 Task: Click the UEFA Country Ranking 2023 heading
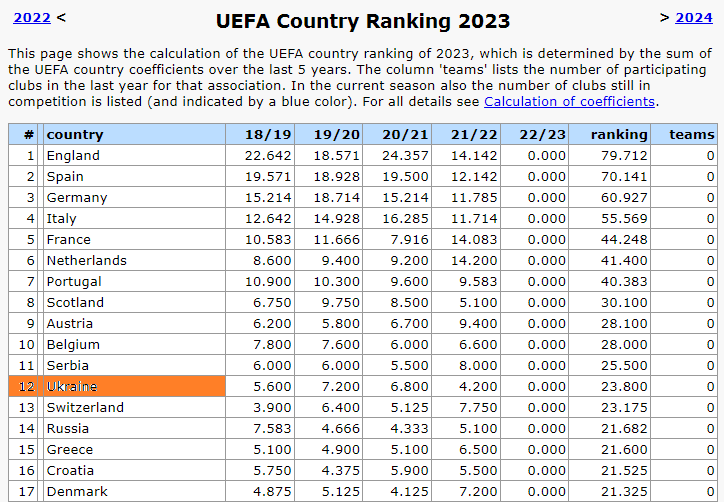pos(363,21)
